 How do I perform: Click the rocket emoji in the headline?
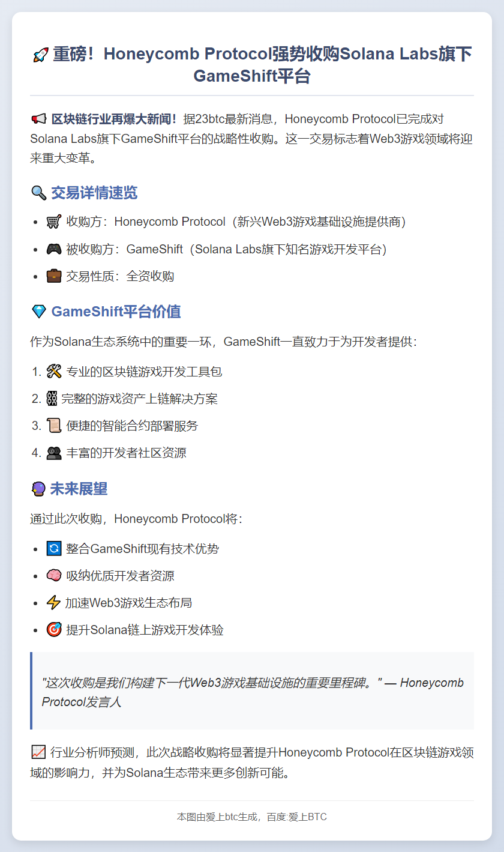(40, 55)
